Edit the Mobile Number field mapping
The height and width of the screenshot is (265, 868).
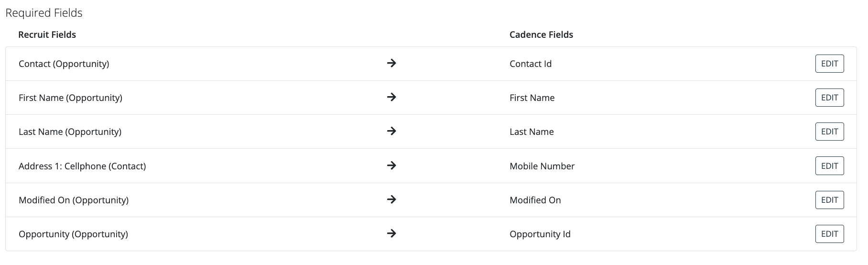tap(829, 166)
